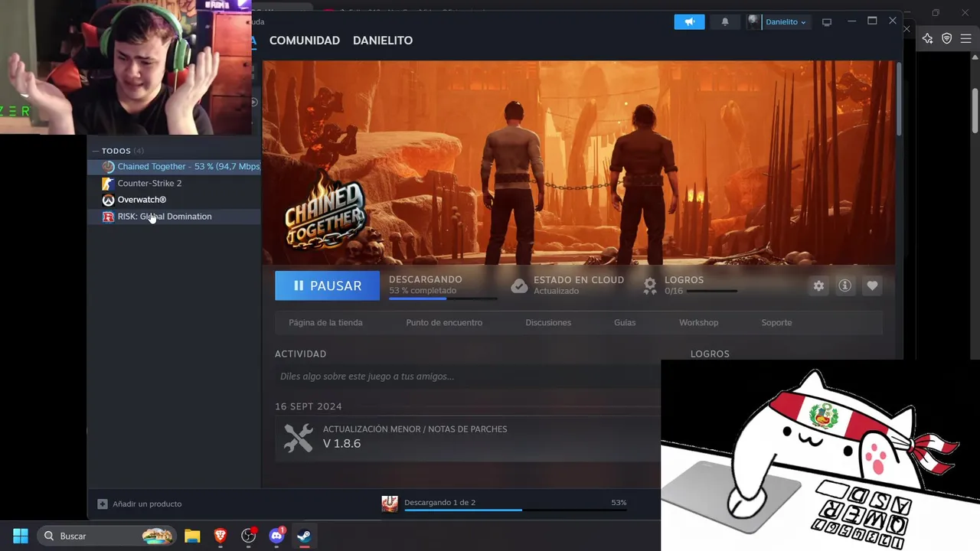Open the Windows Start menu
The height and width of the screenshot is (551, 980).
[x=21, y=536]
